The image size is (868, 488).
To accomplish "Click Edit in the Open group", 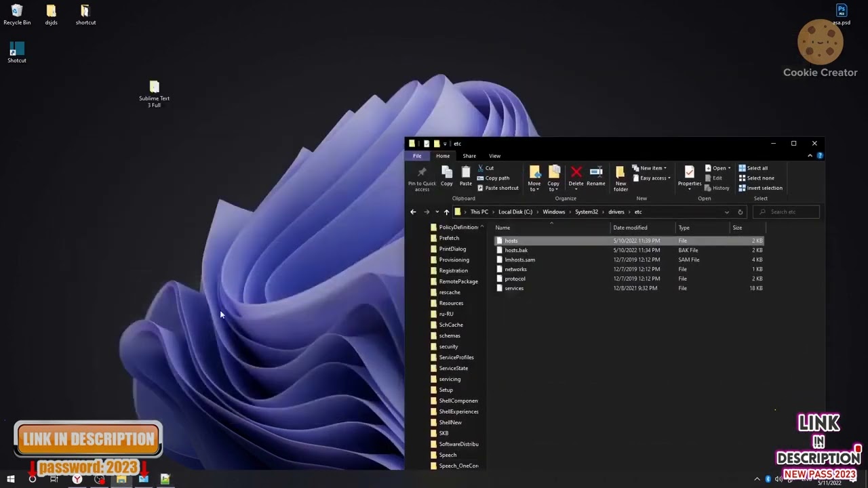I will (x=713, y=178).
